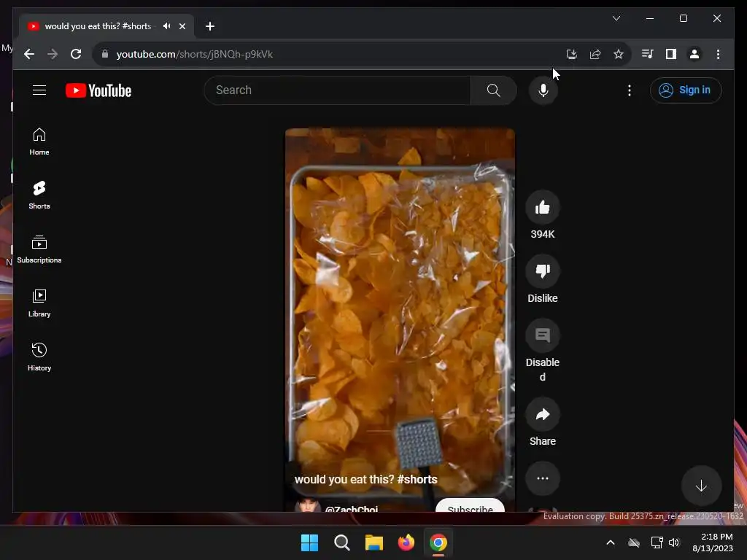747x560 pixels.
Task: Open more actions ellipsis beside the short
Action: (542, 478)
